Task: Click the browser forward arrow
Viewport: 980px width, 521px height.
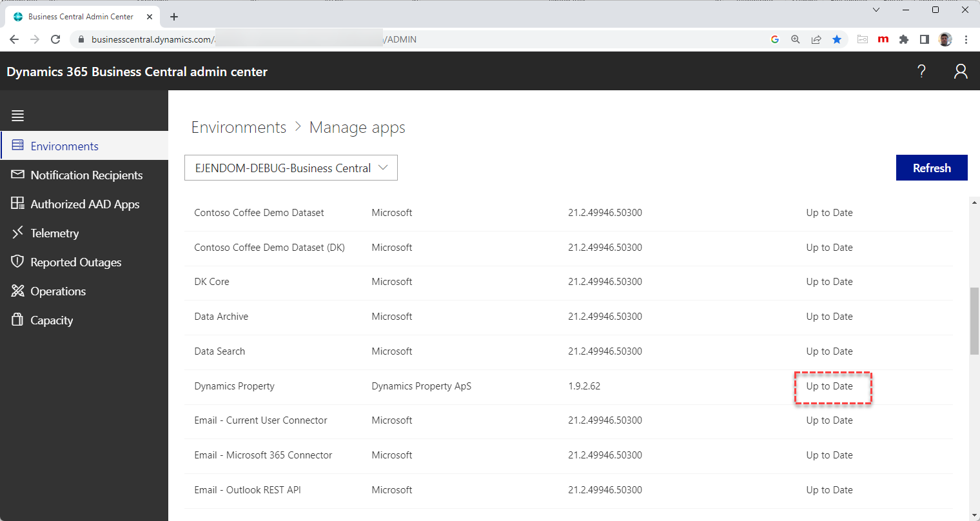Action: (x=35, y=39)
